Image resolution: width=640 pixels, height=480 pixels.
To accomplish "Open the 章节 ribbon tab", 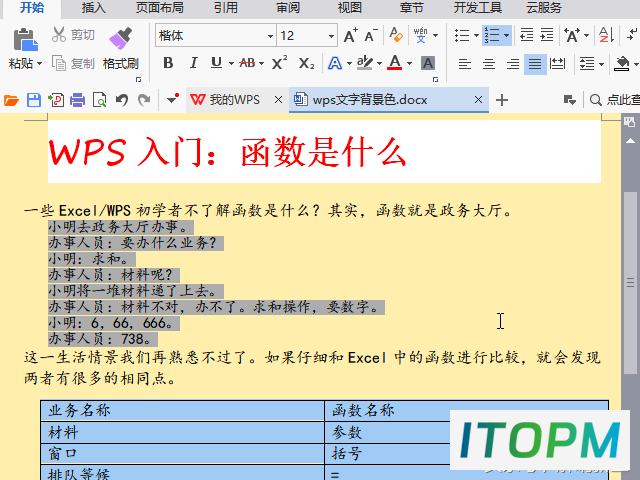I will tap(411, 7).
